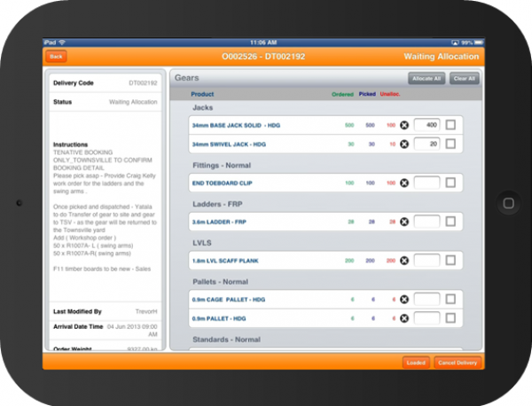Click the title O002526 - DT002192

click(x=263, y=57)
